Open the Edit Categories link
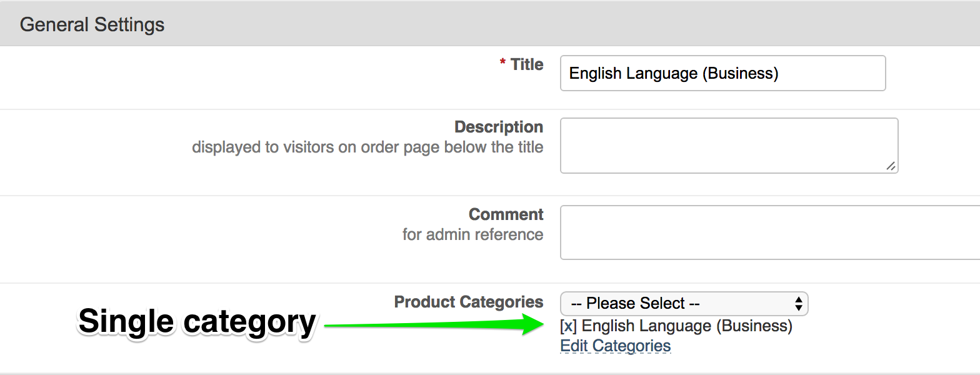The height and width of the screenshot is (375, 980). click(615, 346)
